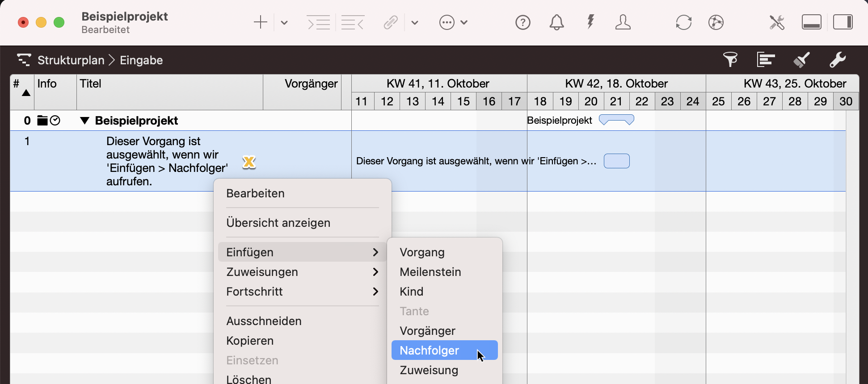Open the filter funnel icon
The height and width of the screenshot is (384, 868).
[x=730, y=59]
